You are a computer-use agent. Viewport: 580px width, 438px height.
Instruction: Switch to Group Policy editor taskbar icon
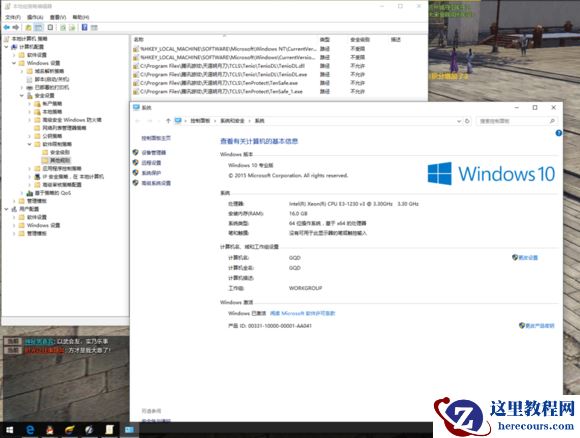tap(109, 429)
